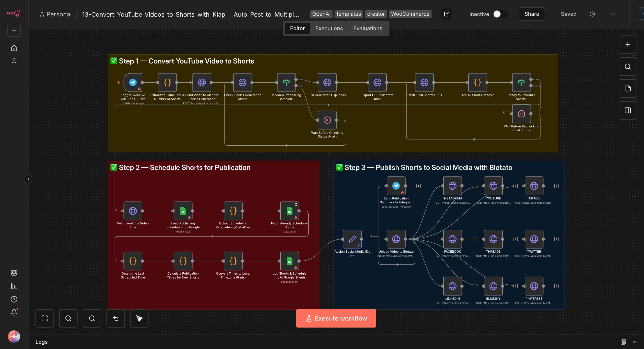Click the Execute workflow button
This screenshot has width=644, height=349.
336,318
